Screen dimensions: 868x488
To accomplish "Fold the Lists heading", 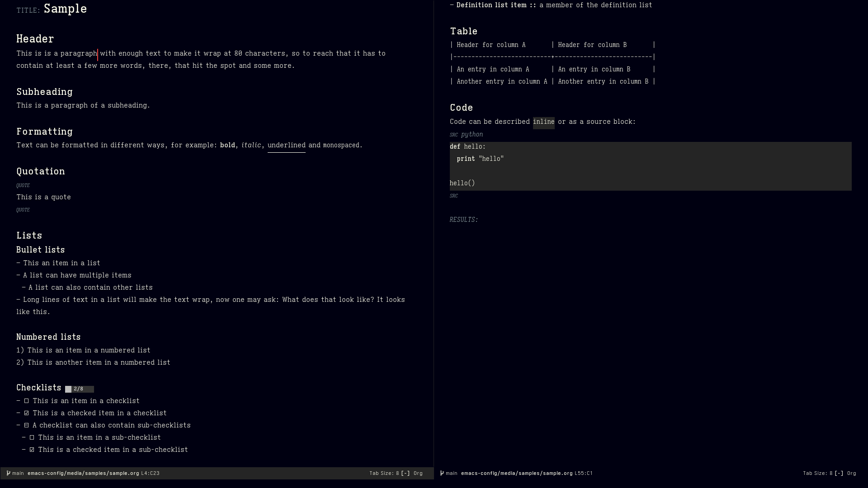I will [x=29, y=235].
